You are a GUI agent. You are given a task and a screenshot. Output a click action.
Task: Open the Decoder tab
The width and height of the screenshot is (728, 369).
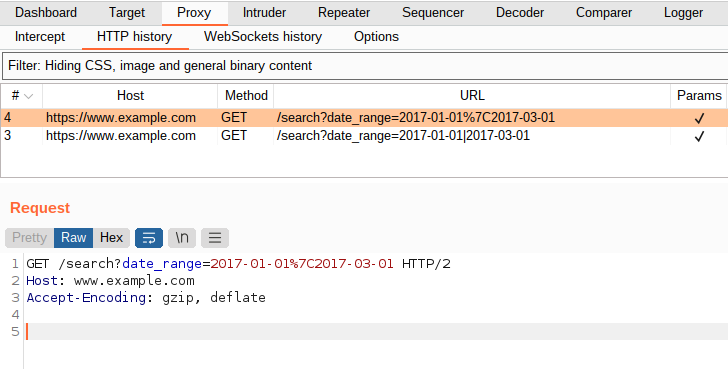coord(520,13)
